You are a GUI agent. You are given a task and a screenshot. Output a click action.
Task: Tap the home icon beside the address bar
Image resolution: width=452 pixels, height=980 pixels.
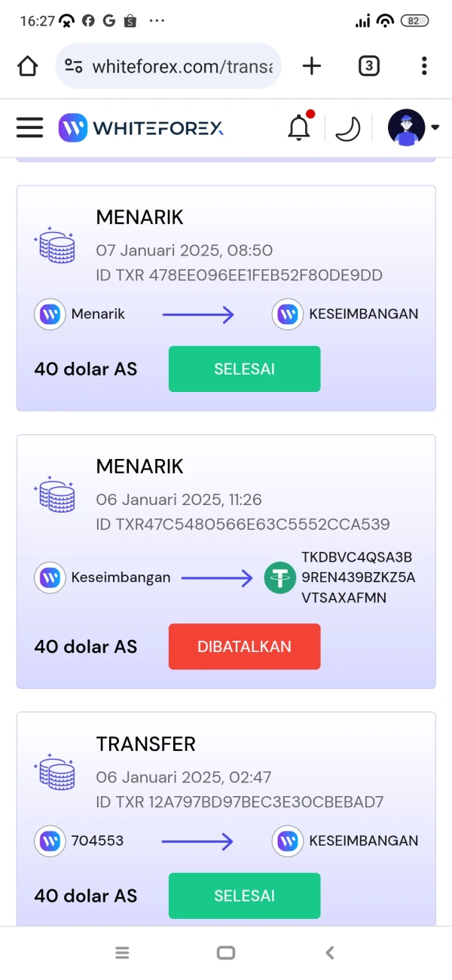click(27, 66)
